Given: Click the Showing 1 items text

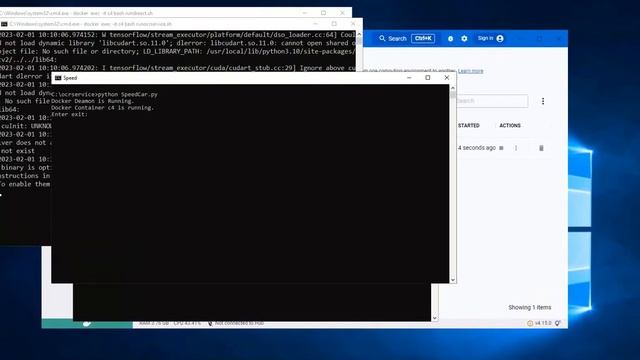Looking at the screenshot, I should [x=529, y=307].
